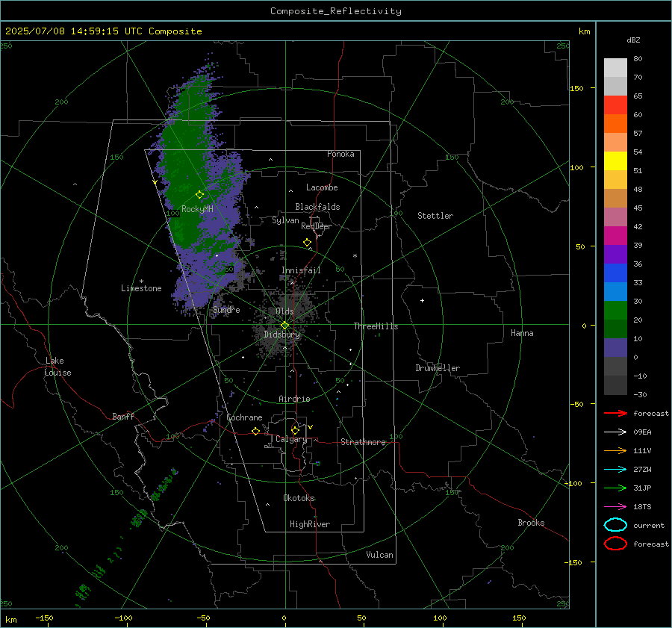Click the ThreeHills label
This screenshot has width=672, height=628.
click(376, 326)
